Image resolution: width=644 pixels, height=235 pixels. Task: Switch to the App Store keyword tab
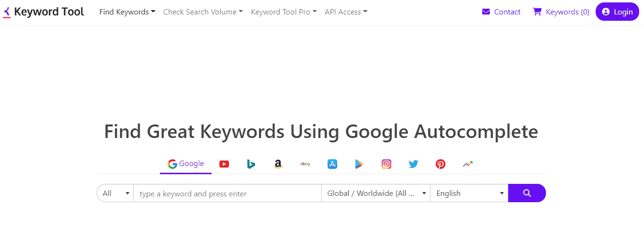pyautogui.click(x=332, y=164)
